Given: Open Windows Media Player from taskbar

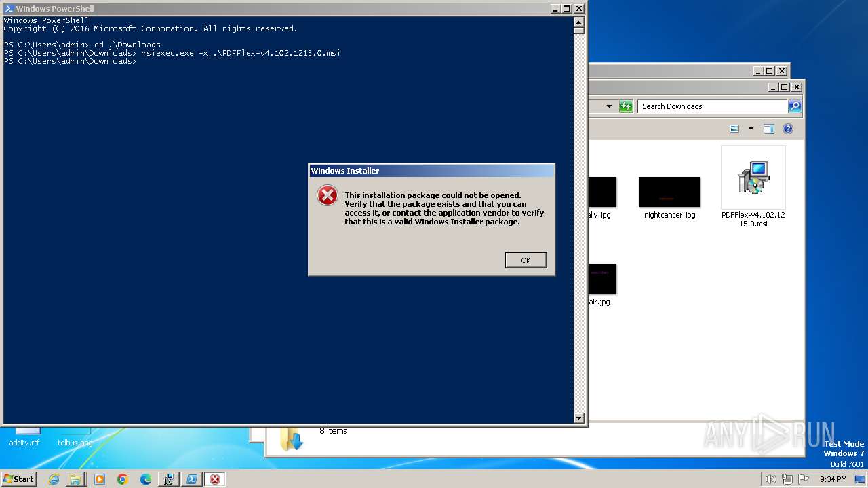Looking at the screenshot, I should point(100,479).
